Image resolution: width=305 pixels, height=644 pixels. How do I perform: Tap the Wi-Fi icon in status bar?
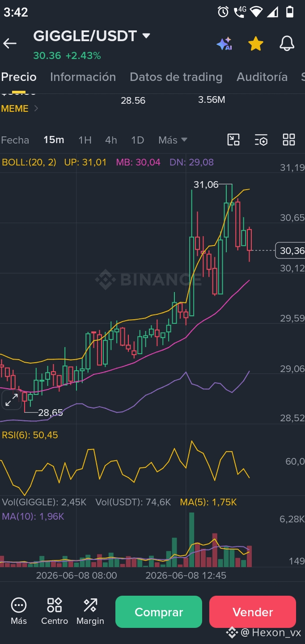point(256,12)
